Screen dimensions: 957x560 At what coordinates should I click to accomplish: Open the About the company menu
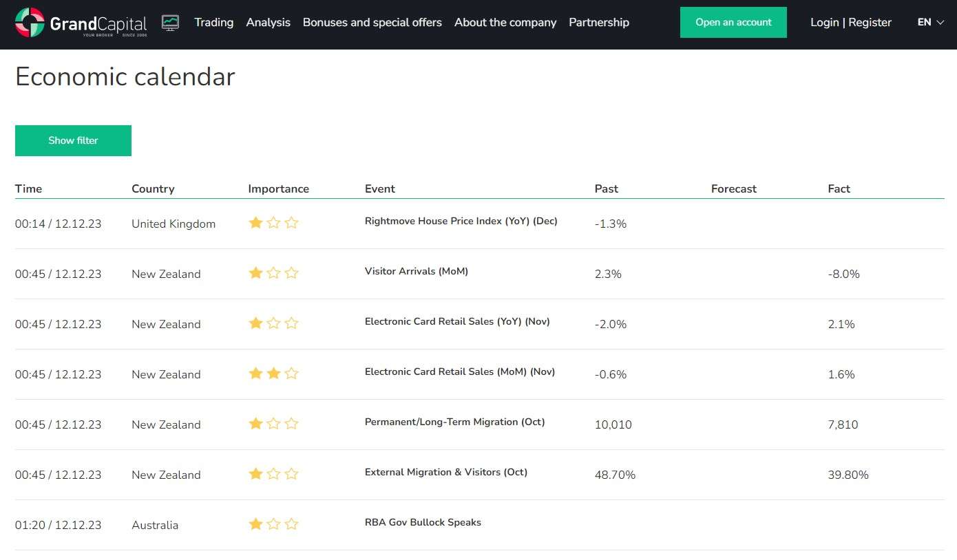pyautogui.click(x=505, y=22)
